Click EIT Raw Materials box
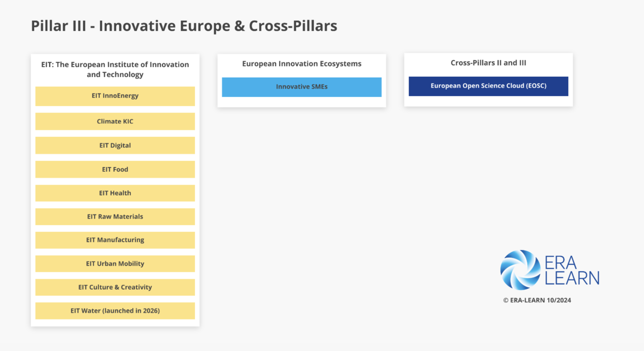 click(115, 217)
